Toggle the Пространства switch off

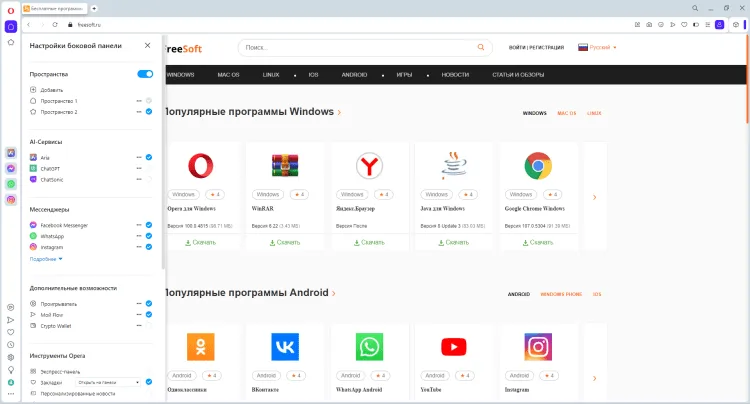(145, 74)
